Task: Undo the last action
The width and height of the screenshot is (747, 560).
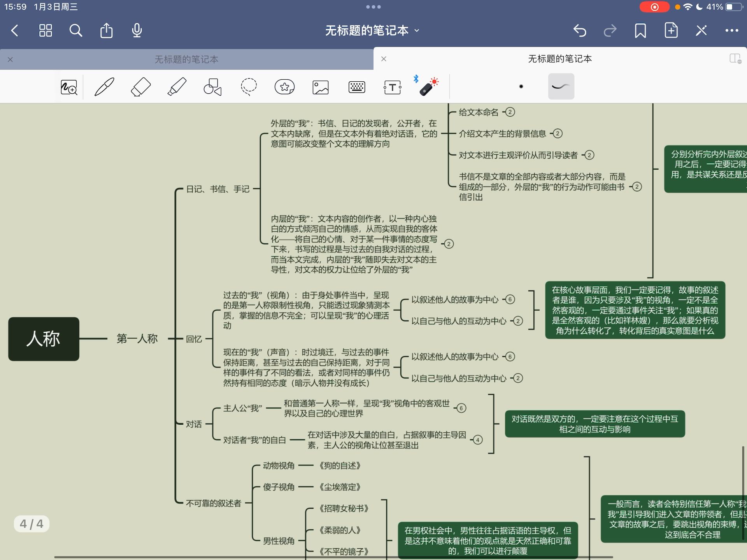Action: [x=580, y=30]
